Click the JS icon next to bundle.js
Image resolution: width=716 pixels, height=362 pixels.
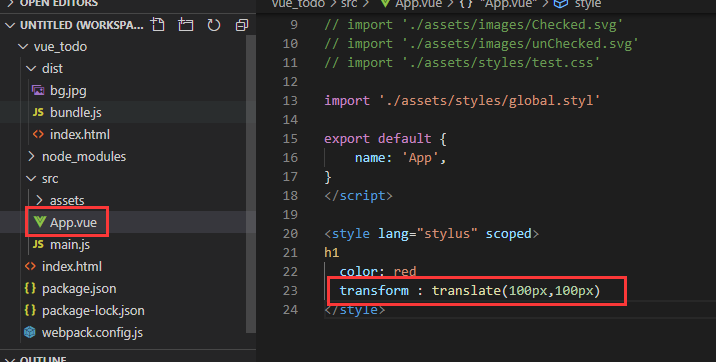(x=38, y=112)
